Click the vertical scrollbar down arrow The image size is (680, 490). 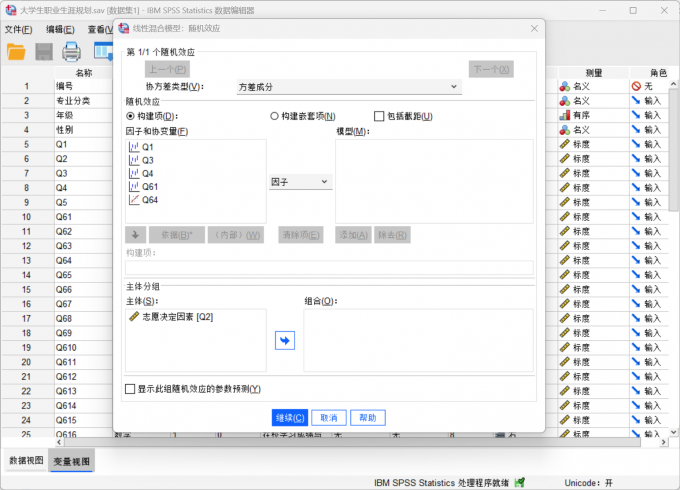pyautogui.click(x=673, y=432)
